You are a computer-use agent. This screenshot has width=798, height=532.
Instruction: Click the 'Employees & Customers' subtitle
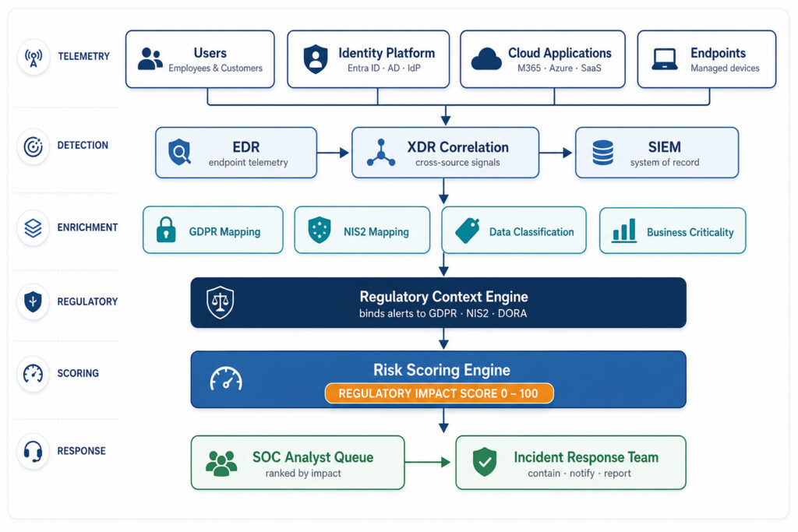coord(215,68)
